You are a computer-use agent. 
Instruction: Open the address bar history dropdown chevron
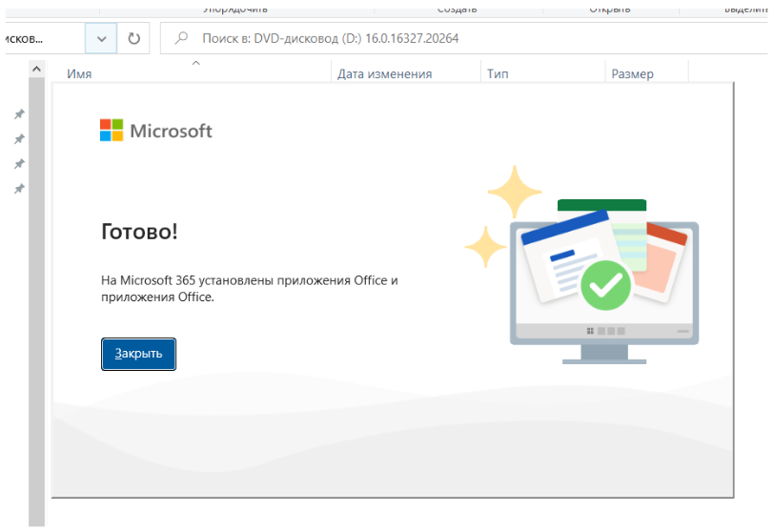point(101,39)
